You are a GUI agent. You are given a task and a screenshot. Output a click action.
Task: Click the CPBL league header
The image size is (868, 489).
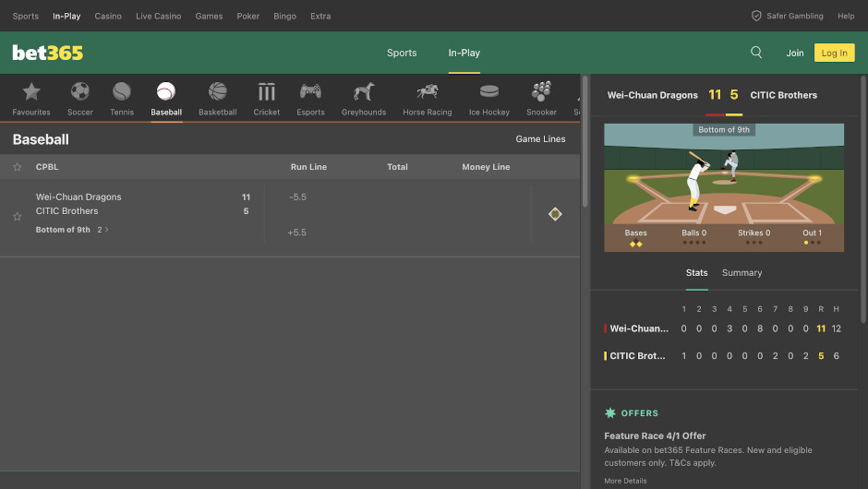[x=47, y=167]
